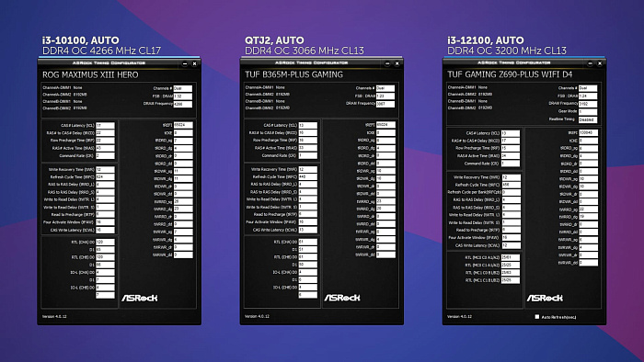Click the Gear Mode field in Z690-PLUS window
The width and height of the screenshot is (644, 362).
[x=588, y=111]
